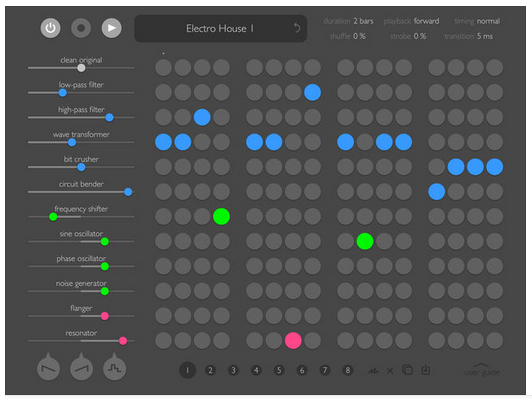532x399 pixels.
Task: Click the wave transformer slider handle
Action: coord(72,142)
